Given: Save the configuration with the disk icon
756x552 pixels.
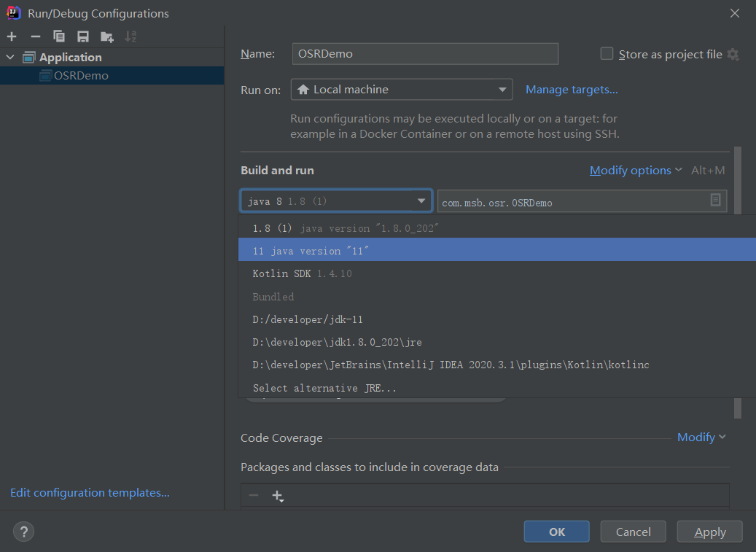Looking at the screenshot, I should point(83,36).
